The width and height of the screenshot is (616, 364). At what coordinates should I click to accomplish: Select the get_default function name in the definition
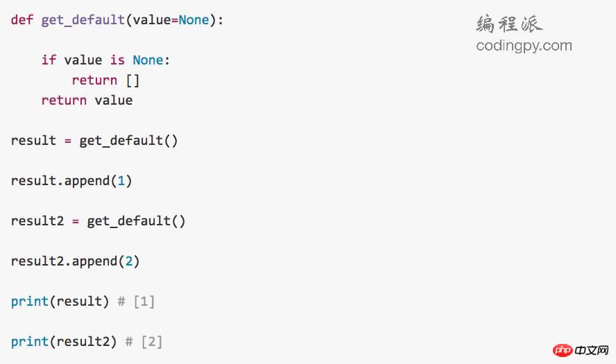83,20
